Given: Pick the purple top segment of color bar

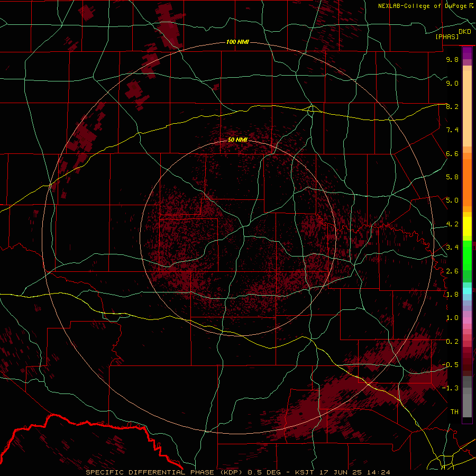Looking at the screenshot, I should [x=467, y=53].
